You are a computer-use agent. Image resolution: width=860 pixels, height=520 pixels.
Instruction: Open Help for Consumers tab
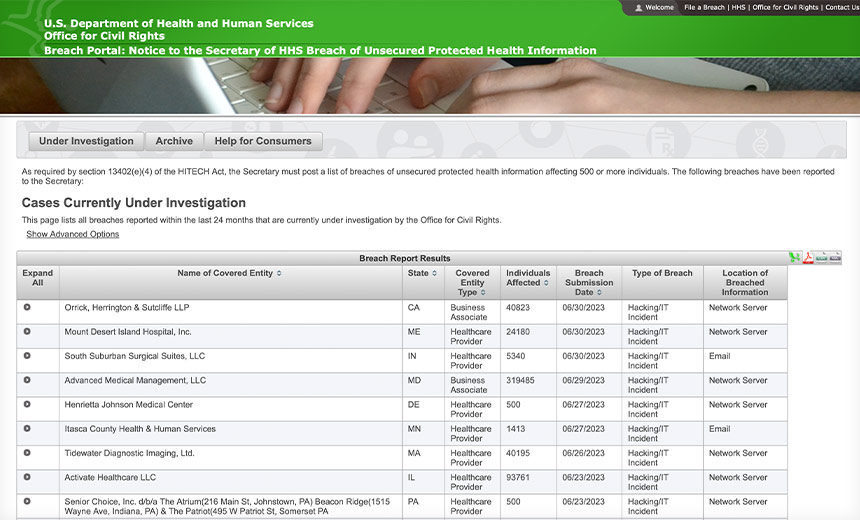click(x=263, y=141)
